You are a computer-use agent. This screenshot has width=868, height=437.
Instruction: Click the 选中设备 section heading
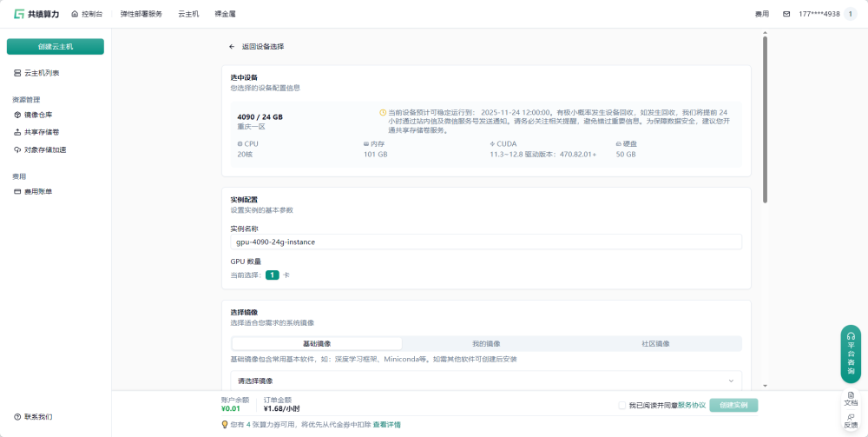coord(244,77)
